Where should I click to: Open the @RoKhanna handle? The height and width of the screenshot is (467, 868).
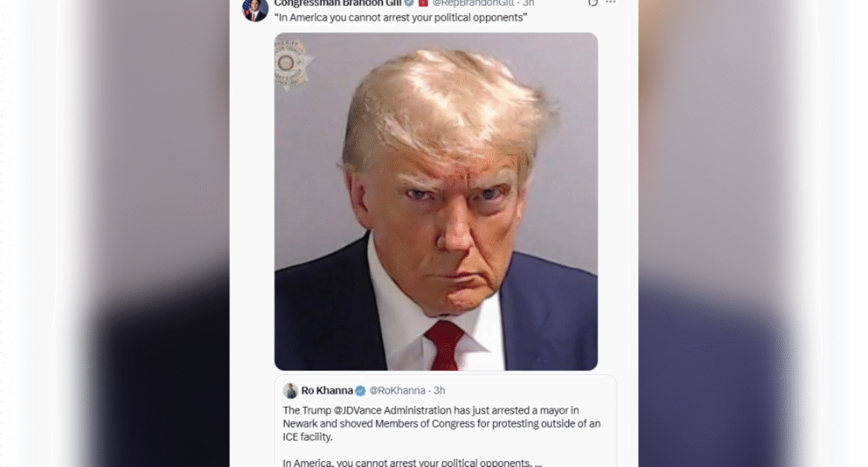point(398,391)
